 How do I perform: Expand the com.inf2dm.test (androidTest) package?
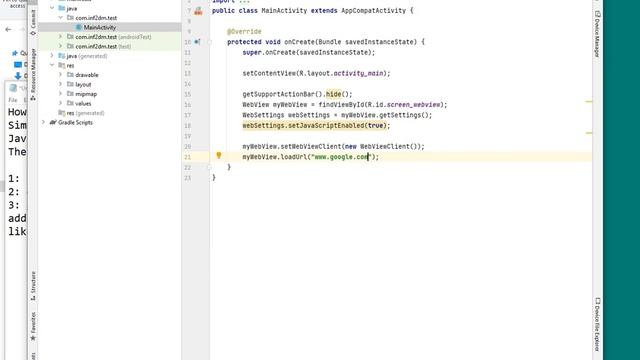pos(60,37)
